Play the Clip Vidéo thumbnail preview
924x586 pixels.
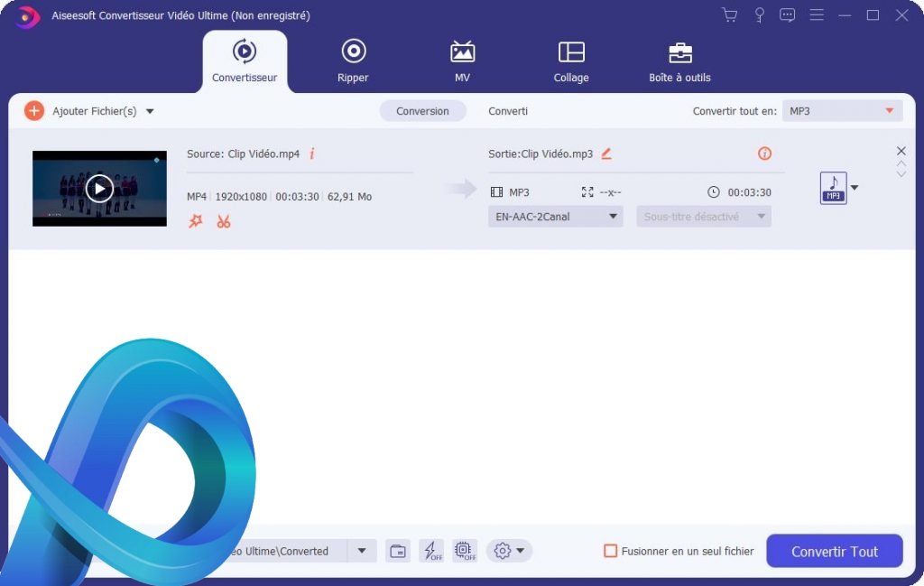[99, 189]
